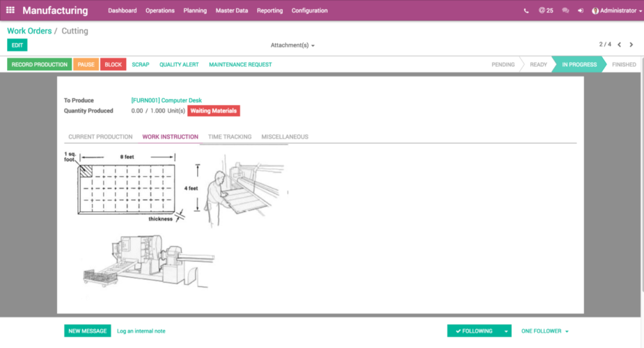The height and width of the screenshot is (348, 644).
Task: Click the Administrator avatar picture
Action: coord(595,10)
